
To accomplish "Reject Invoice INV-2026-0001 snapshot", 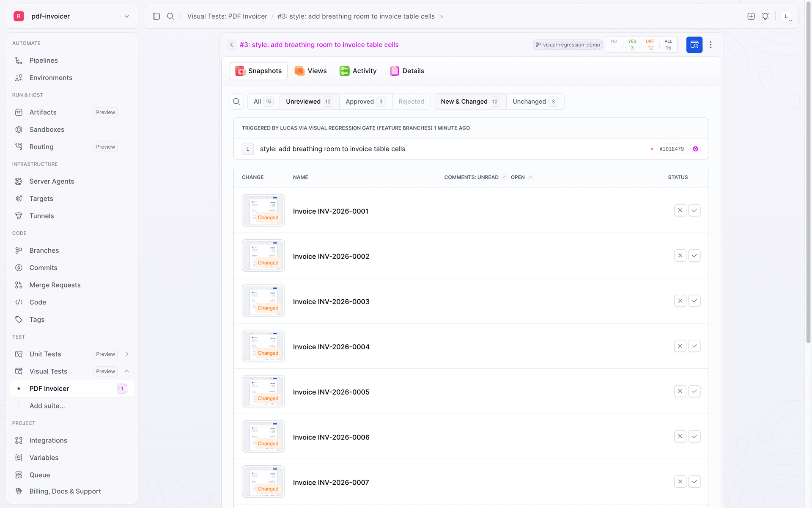I will (x=680, y=210).
